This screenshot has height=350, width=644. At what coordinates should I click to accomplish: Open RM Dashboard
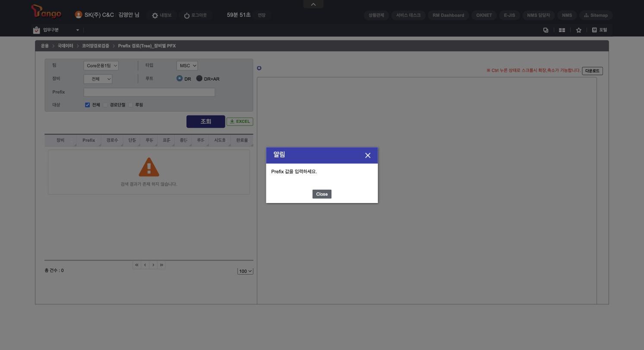[448, 15]
